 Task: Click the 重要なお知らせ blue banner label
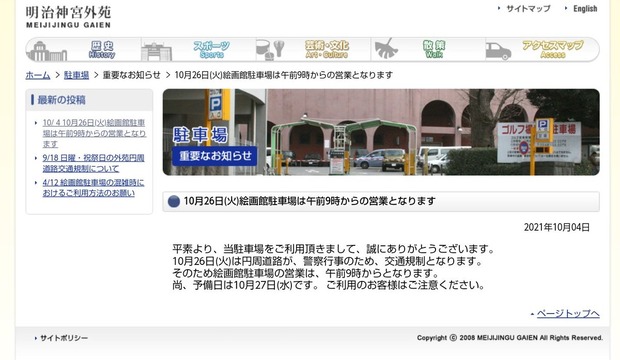[215, 156]
